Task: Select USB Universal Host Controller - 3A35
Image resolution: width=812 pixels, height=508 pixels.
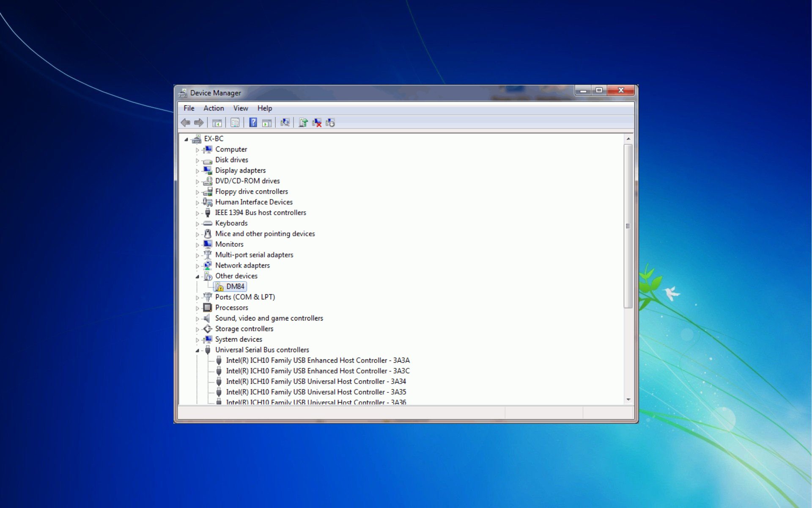Action: pyautogui.click(x=316, y=392)
